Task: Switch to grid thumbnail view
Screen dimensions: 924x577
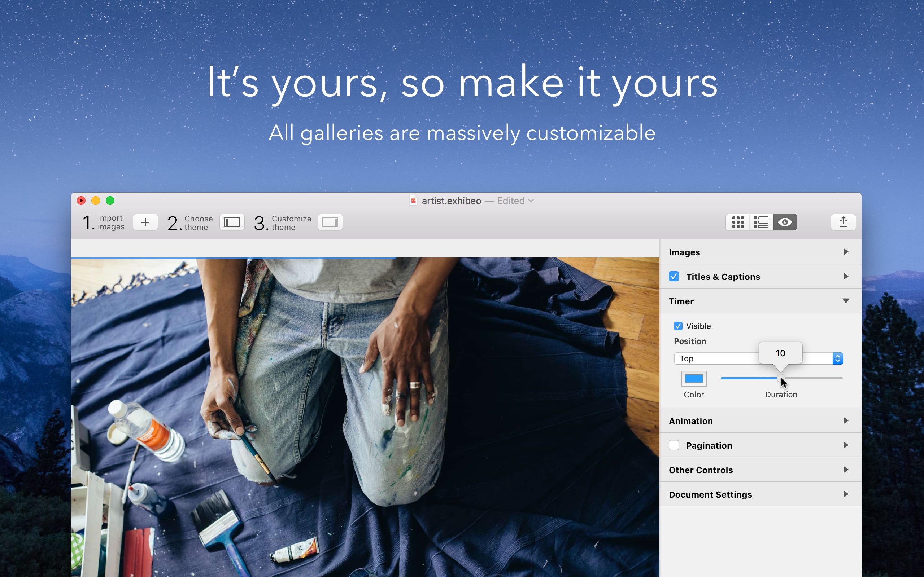Action: pyautogui.click(x=738, y=222)
